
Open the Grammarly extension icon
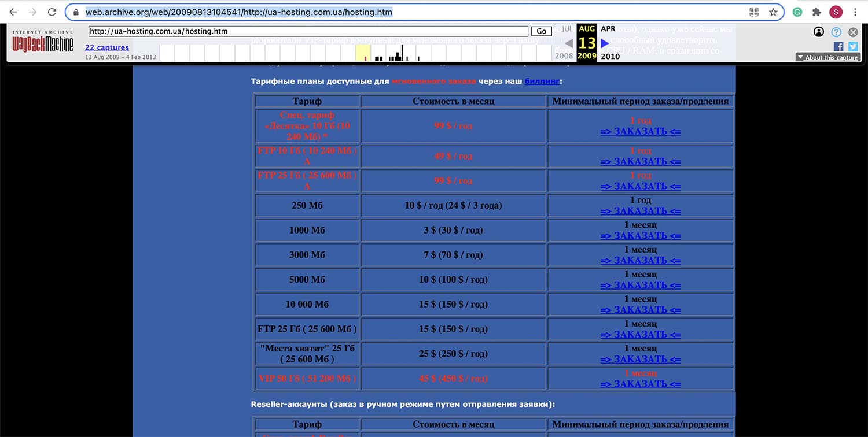797,12
